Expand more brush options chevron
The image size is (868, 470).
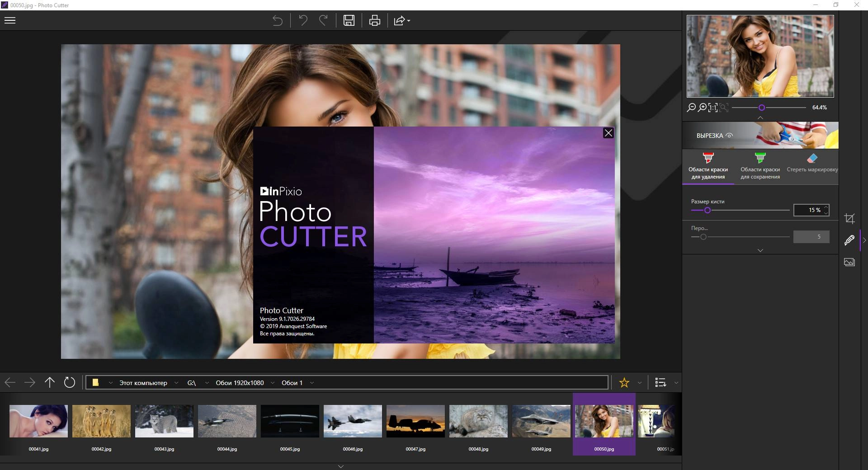760,250
